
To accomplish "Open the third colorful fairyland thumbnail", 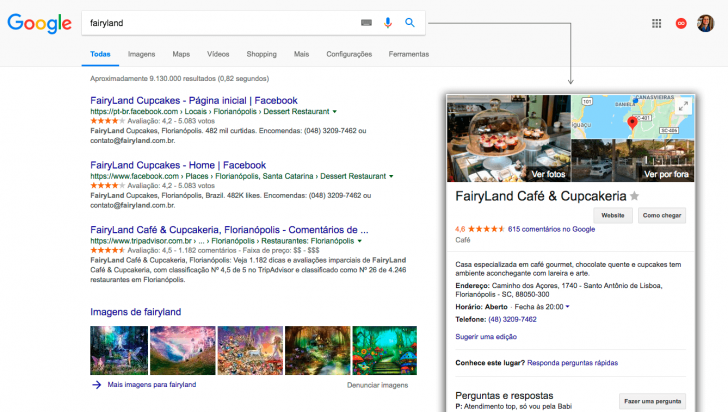I will pyautogui.click(x=250, y=350).
